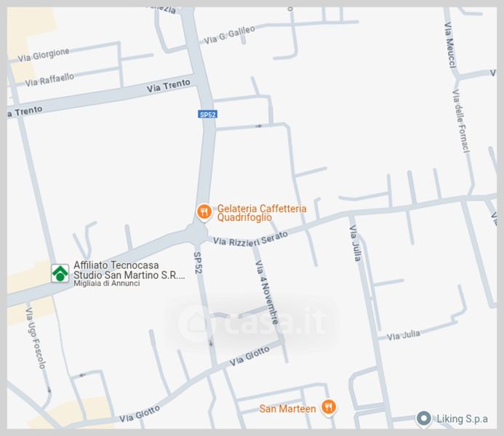
Task: Click the blue SP52 road shield
Action: (x=207, y=114)
